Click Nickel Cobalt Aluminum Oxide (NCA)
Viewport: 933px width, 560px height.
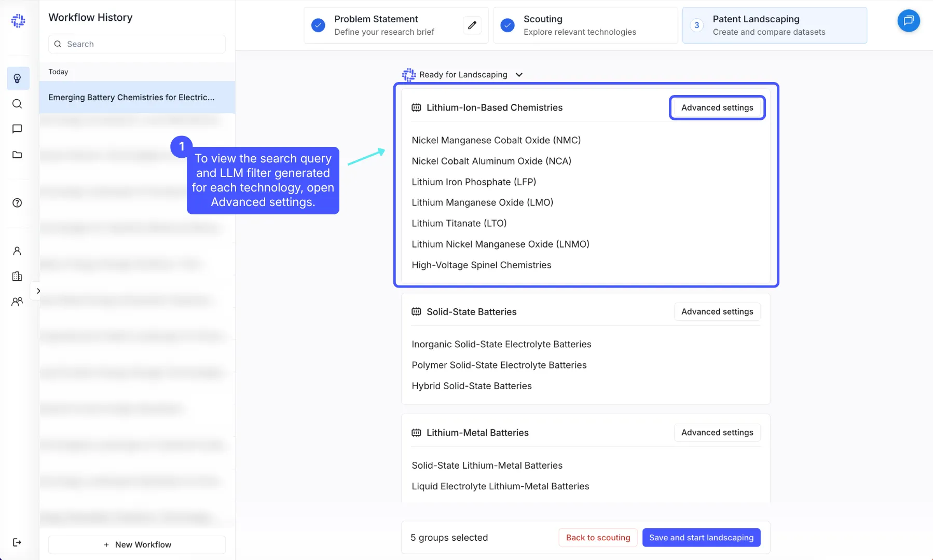point(491,161)
